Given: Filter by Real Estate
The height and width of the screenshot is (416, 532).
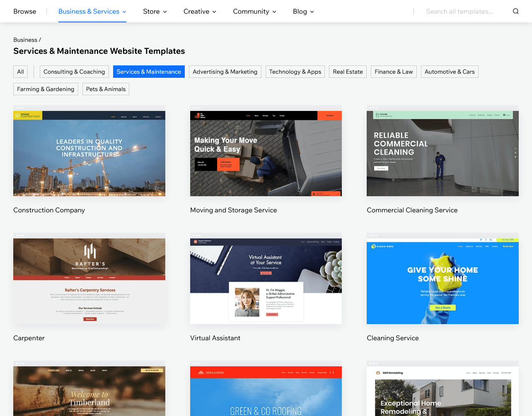Looking at the screenshot, I should click(348, 72).
